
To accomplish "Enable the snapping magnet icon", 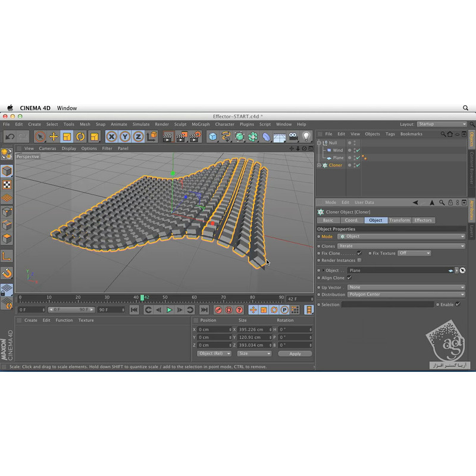I will click(x=7, y=273).
